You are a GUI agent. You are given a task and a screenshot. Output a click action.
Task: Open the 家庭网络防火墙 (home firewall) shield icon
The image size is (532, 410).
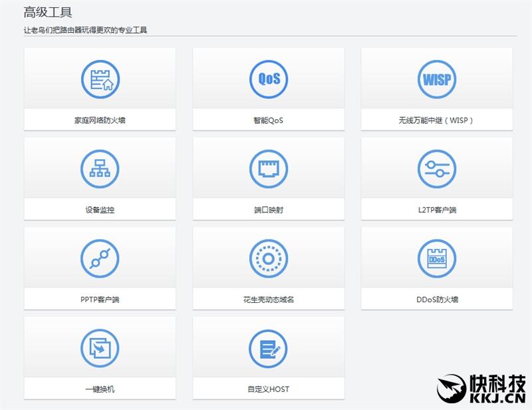[x=100, y=78]
